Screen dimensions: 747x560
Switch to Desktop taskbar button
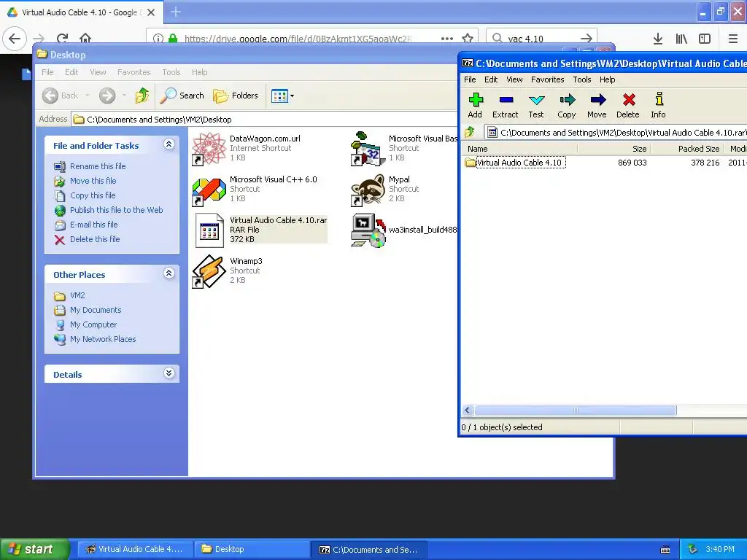pos(252,549)
